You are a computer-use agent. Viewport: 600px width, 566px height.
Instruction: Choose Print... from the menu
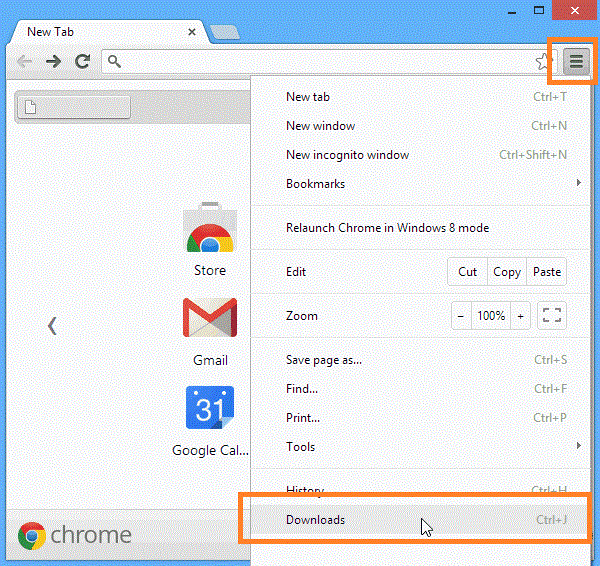(x=420, y=418)
